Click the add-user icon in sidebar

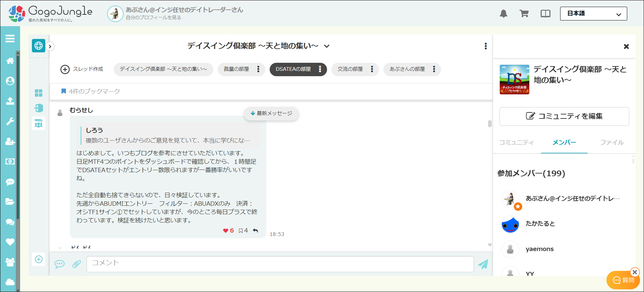[x=10, y=141]
